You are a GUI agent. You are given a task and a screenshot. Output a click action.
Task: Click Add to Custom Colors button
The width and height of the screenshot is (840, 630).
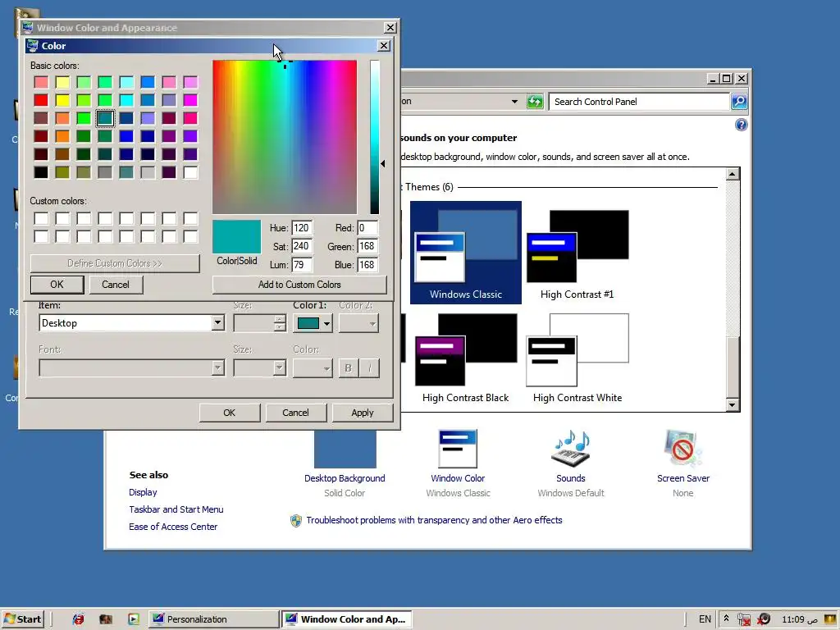pos(299,285)
